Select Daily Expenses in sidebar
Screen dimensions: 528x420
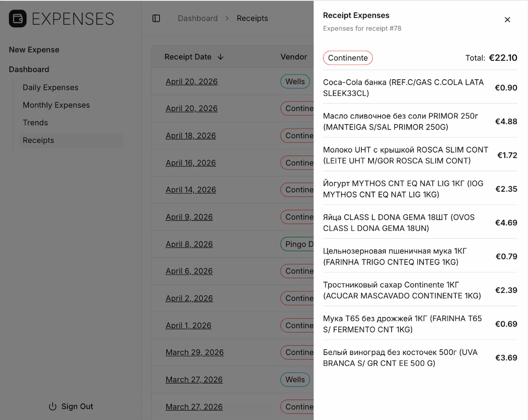51,87
